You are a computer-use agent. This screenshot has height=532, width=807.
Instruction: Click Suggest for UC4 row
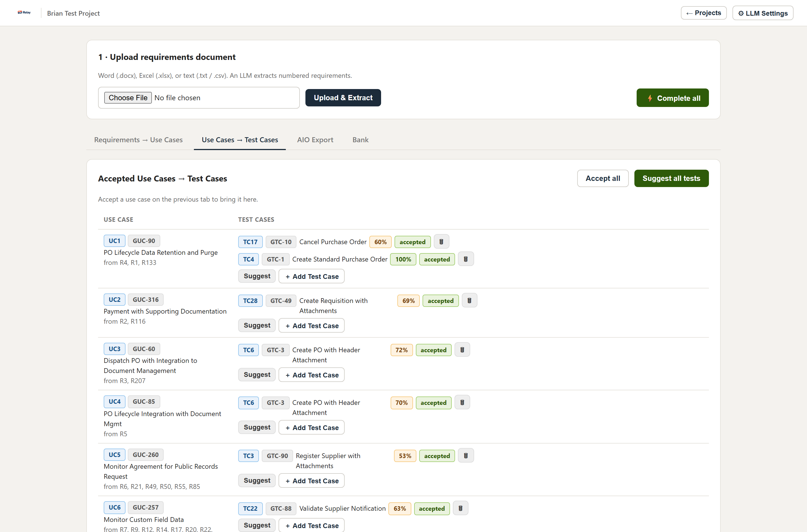click(x=257, y=427)
